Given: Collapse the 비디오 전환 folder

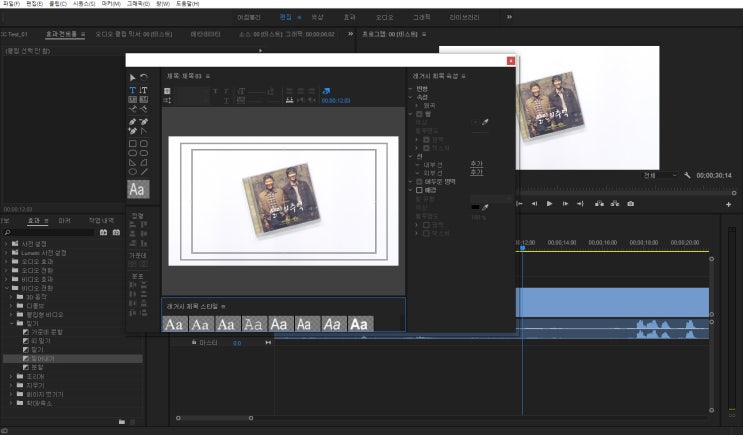Looking at the screenshot, I should [x=7, y=288].
